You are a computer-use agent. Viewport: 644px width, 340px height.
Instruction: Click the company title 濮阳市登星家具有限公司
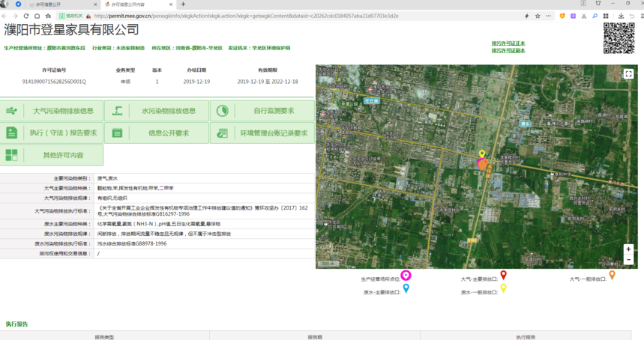tap(71, 30)
